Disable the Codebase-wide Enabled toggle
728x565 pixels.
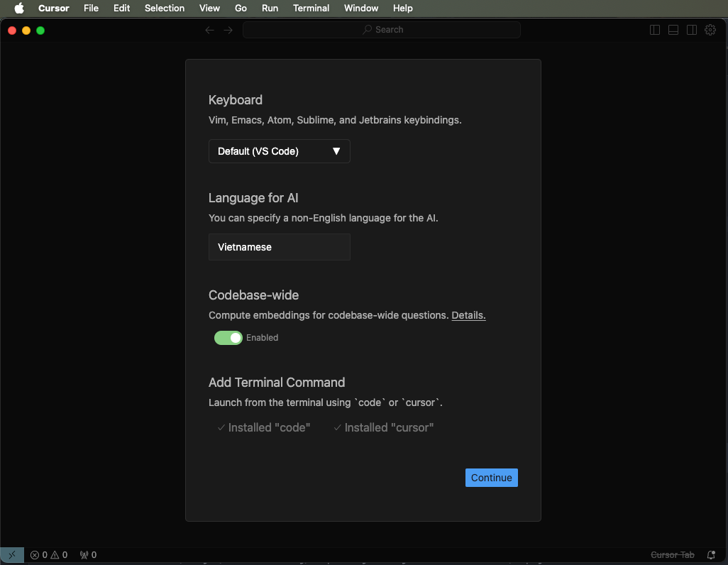click(x=228, y=338)
